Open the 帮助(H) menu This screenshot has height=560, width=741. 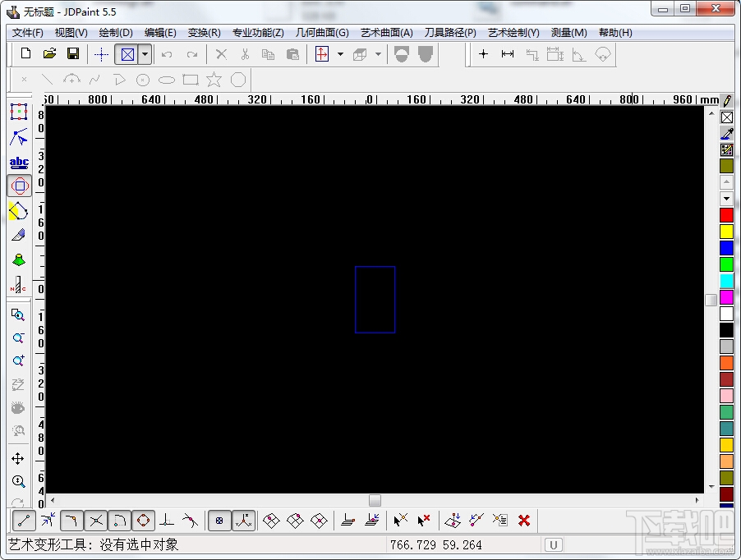click(x=615, y=33)
